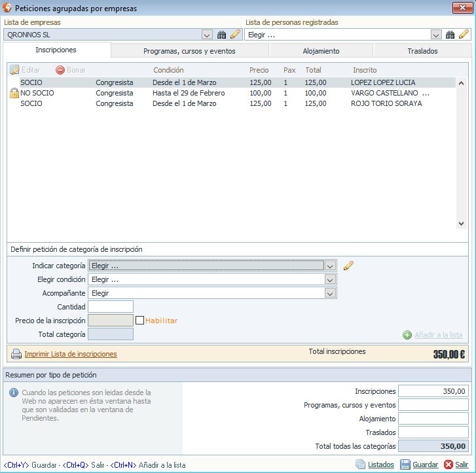Image resolution: width=476 pixels, height=473 pixels.
Task: Click pencil icon next to Lista de personas registradas
Action: pyautogui.click(x=464, y=35)
